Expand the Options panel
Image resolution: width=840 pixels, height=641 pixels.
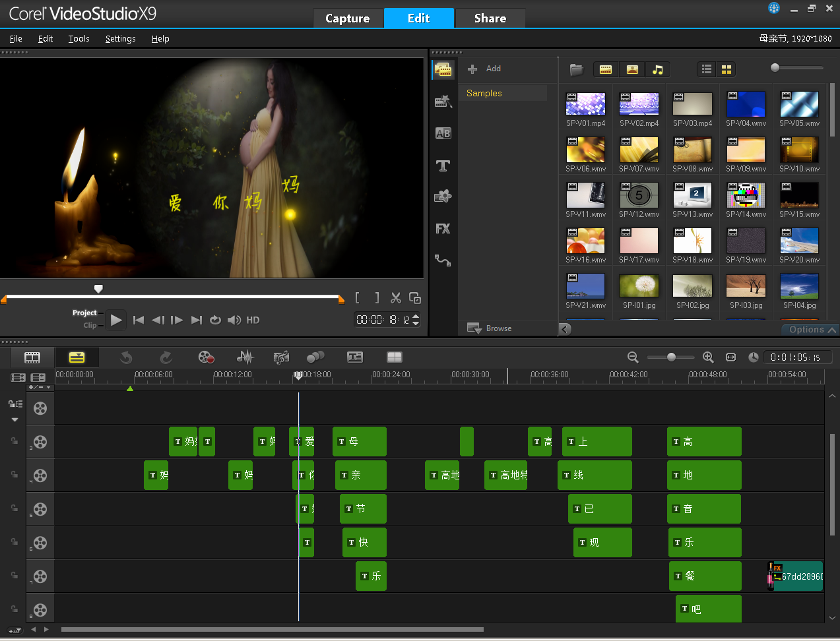(811, 330)
